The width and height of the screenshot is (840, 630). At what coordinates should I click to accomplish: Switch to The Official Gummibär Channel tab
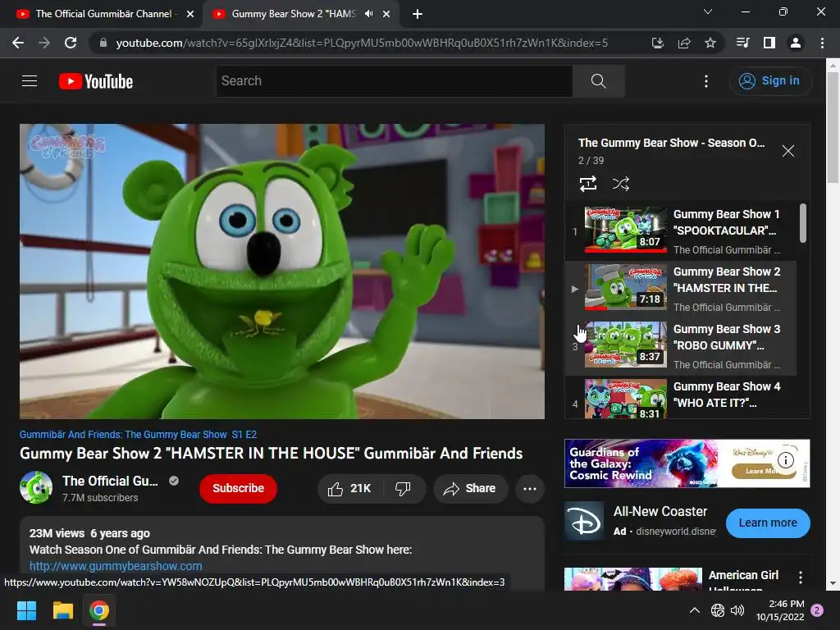pos(103,14)
